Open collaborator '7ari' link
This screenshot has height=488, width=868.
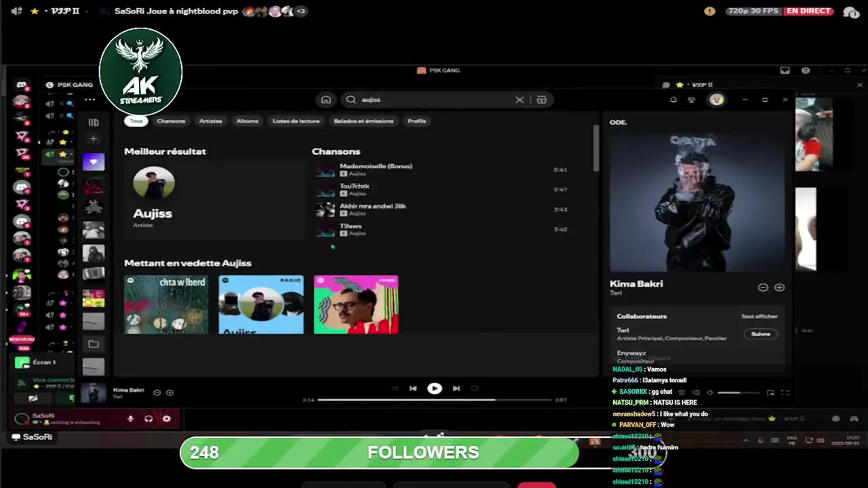coord(623,330)
